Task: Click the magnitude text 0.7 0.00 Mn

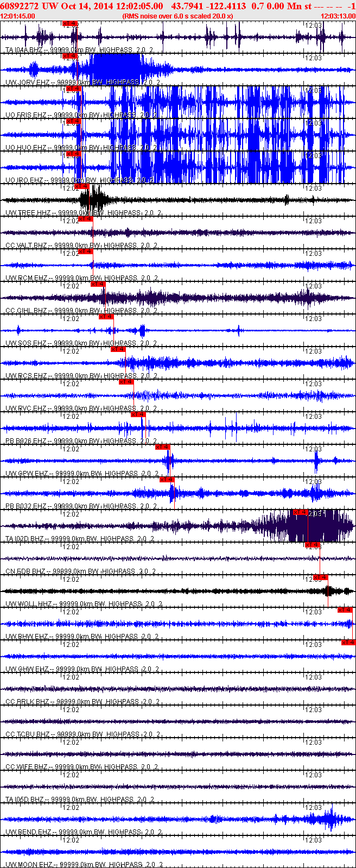Action: pyautogui.click(x=277, y=6)
